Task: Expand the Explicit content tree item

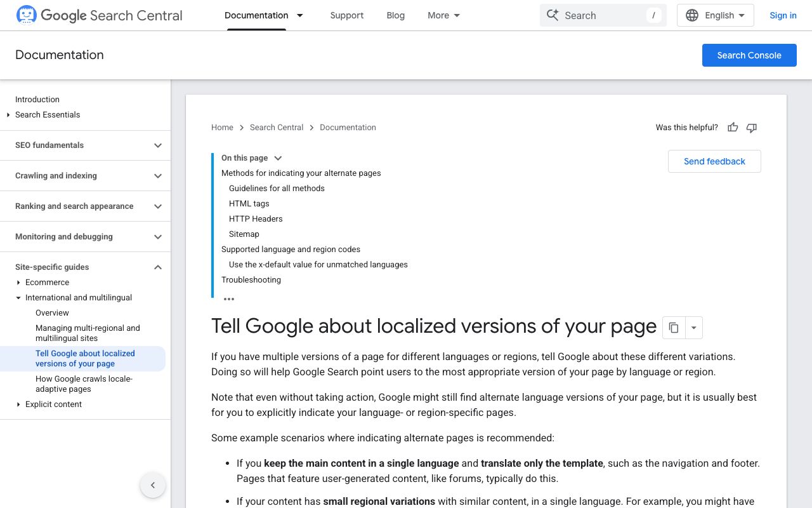Action: (x=18, y=404)
